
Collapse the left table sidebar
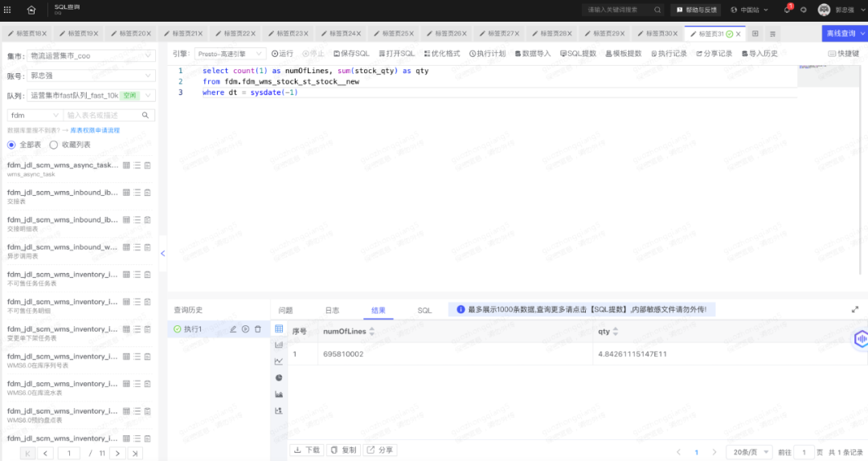[162, 254]
